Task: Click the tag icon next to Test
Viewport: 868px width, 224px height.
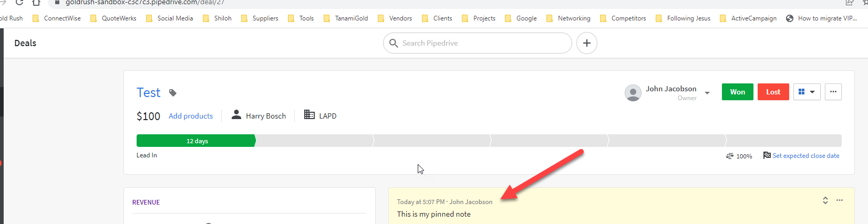Action: (x=172, y=93)
